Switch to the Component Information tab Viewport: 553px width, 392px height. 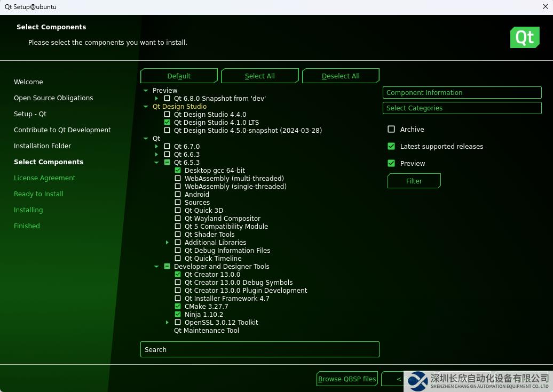click(462, 92)
